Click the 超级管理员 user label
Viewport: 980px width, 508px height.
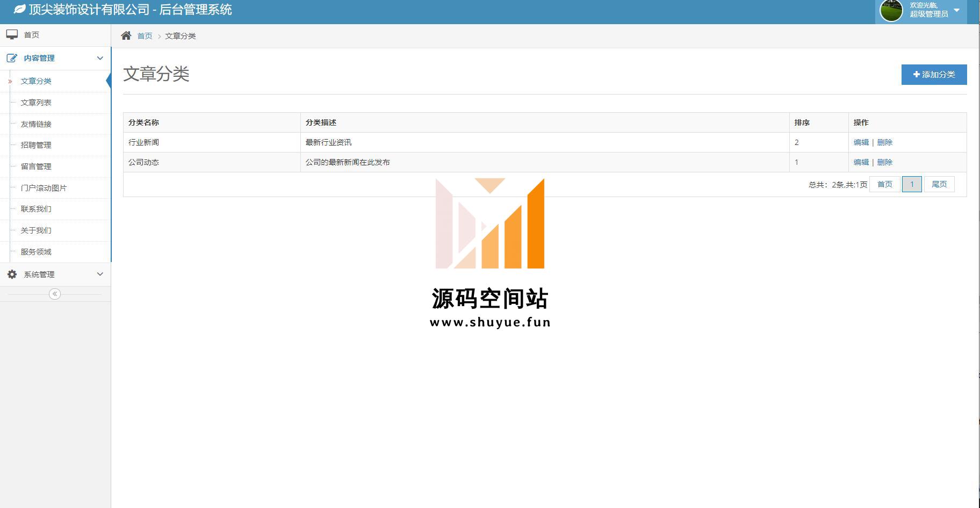coord(929,14)
